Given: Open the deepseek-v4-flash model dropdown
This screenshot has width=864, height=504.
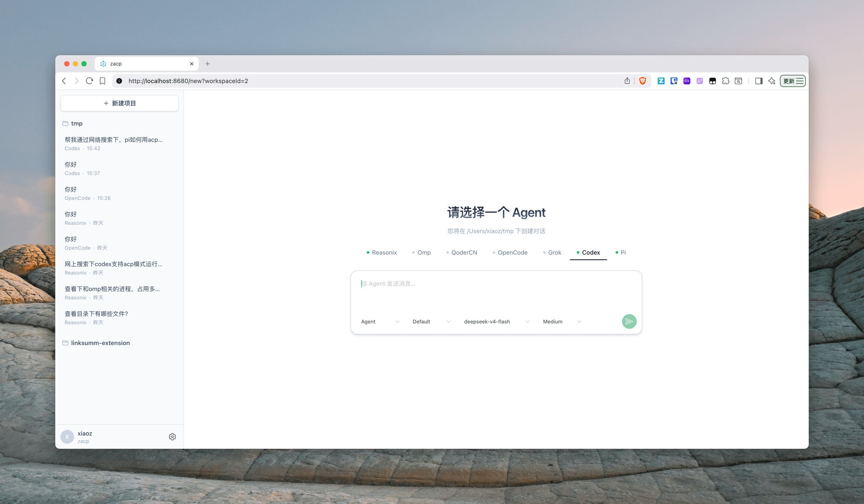Looking at the screenshot, I should 497,322.
